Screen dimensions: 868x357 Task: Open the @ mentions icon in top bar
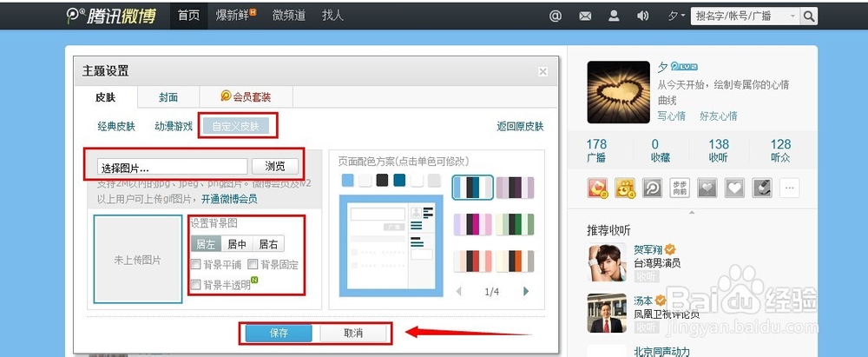(556, 17)
